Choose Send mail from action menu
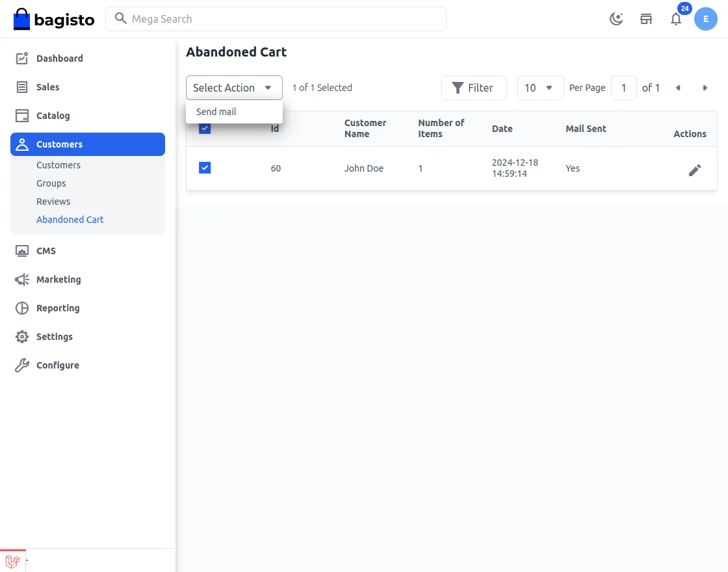Screen dimensions: 728x572 (x=216, y=112)
